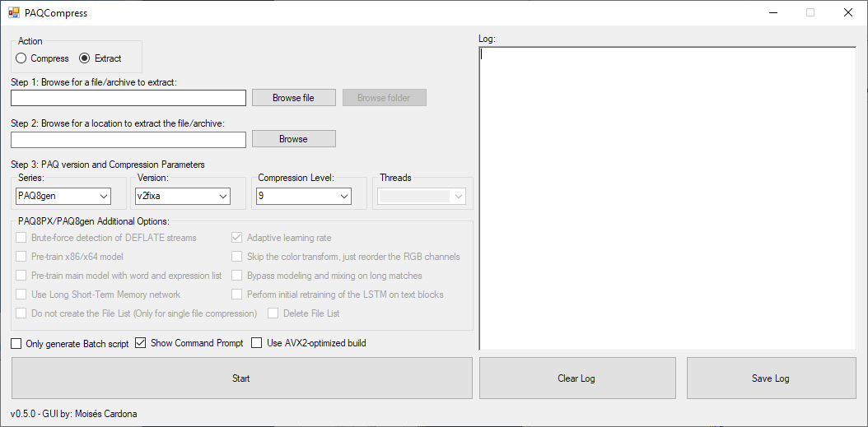The height and width of the screenshot is (427, 868).
Task: Enable Use AVX2-optimized build checkbox
Action: tap(257, 343)
